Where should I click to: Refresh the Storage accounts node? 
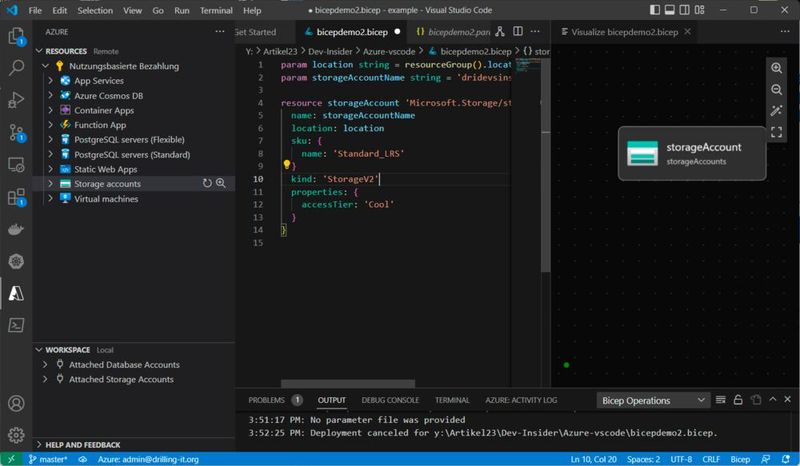(207, 184)
